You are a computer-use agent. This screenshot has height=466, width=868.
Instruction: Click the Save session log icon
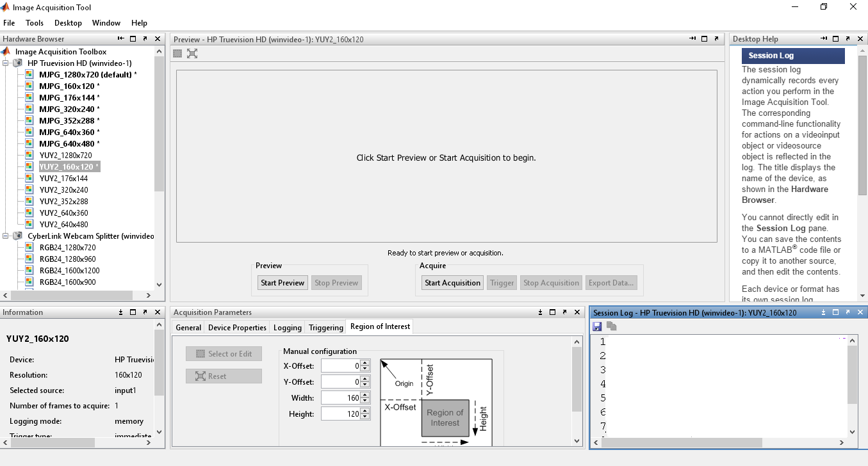pyautogui.click(x=597, y=326)
